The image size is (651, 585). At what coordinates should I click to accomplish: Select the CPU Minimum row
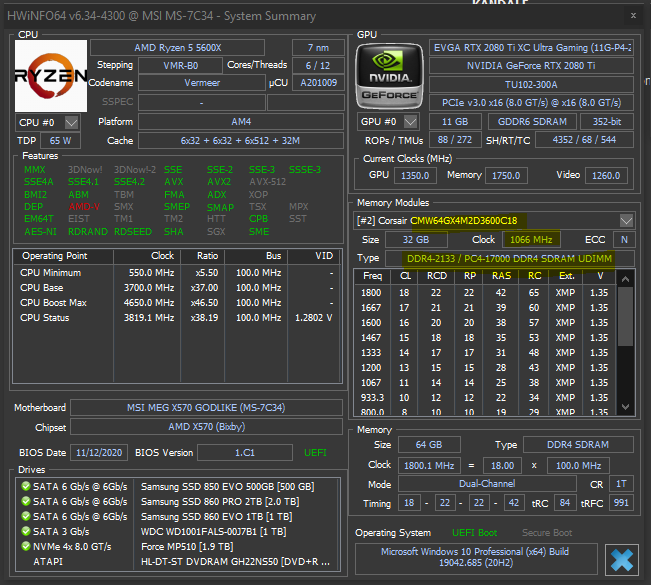click(177, 273)
